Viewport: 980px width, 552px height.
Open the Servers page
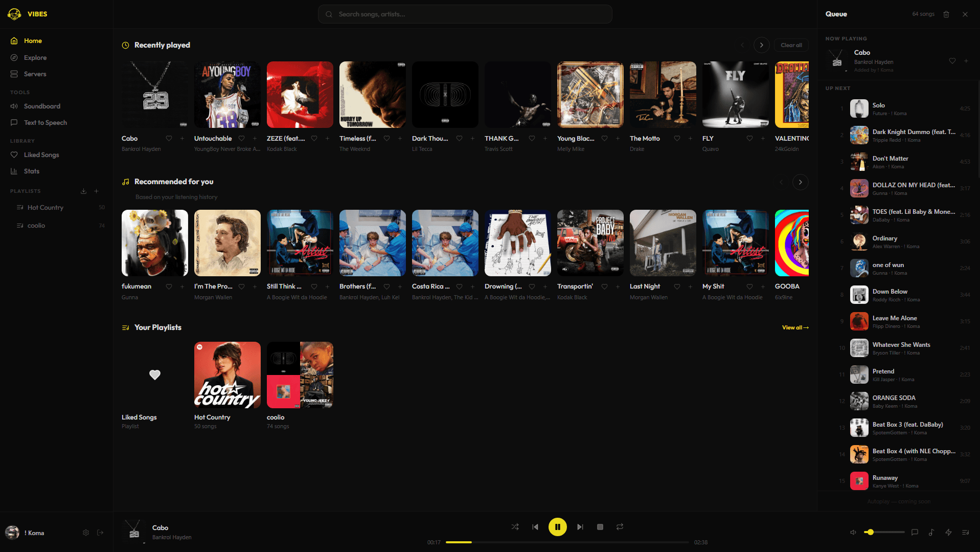pyautogui.click(x=35, y=74)
